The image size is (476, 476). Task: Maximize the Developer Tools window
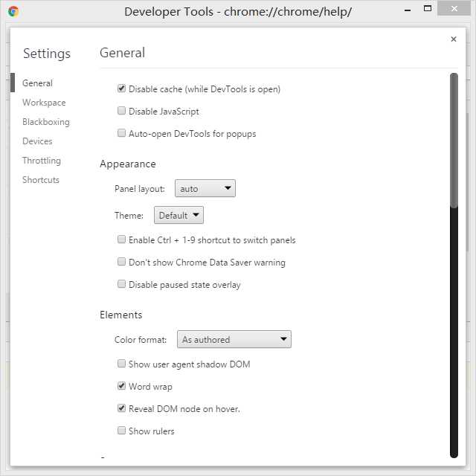428,9
